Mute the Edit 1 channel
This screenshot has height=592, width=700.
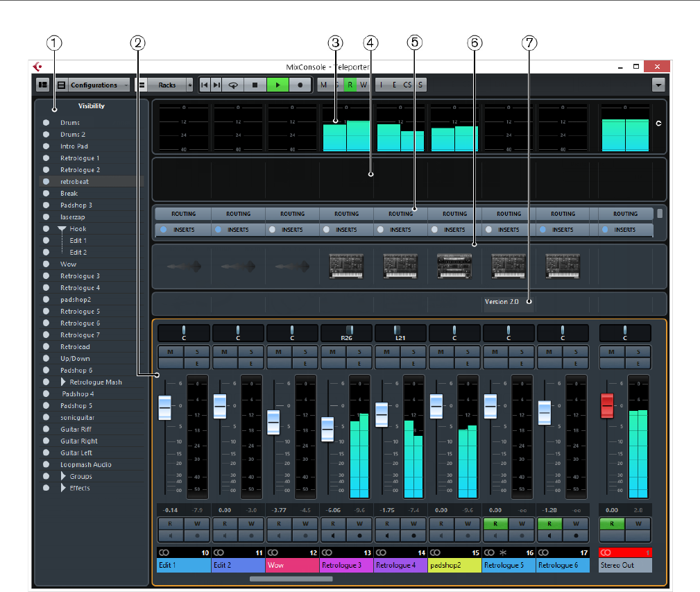coord(170,352)
